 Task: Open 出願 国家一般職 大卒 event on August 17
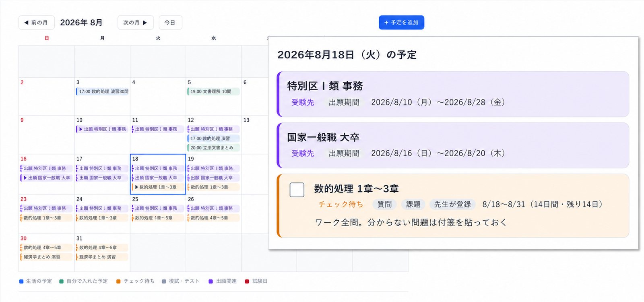tap(102, 178)
